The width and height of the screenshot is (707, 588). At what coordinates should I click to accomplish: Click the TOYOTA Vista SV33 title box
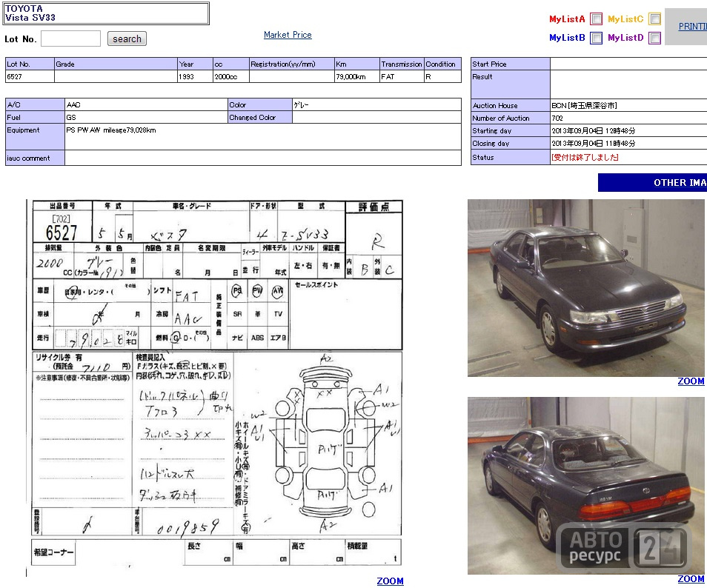point(107,13)
